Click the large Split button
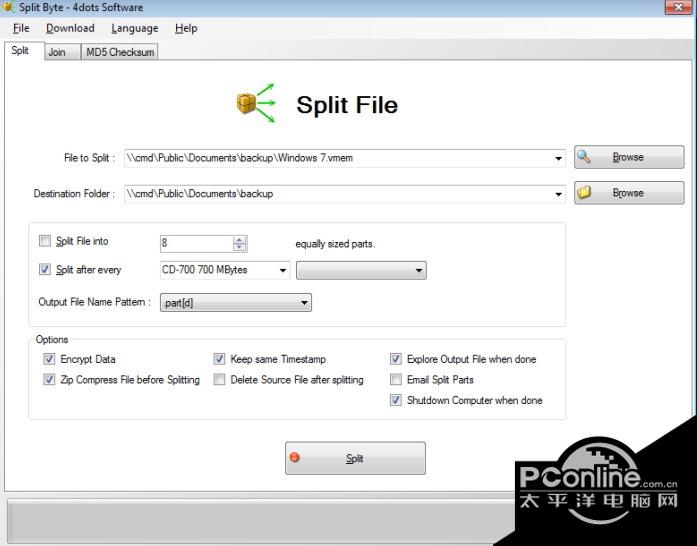 pos(355,458)
